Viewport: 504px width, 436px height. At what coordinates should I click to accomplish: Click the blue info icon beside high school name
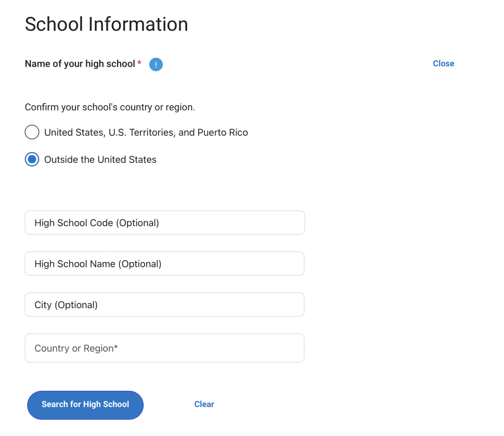156,64
